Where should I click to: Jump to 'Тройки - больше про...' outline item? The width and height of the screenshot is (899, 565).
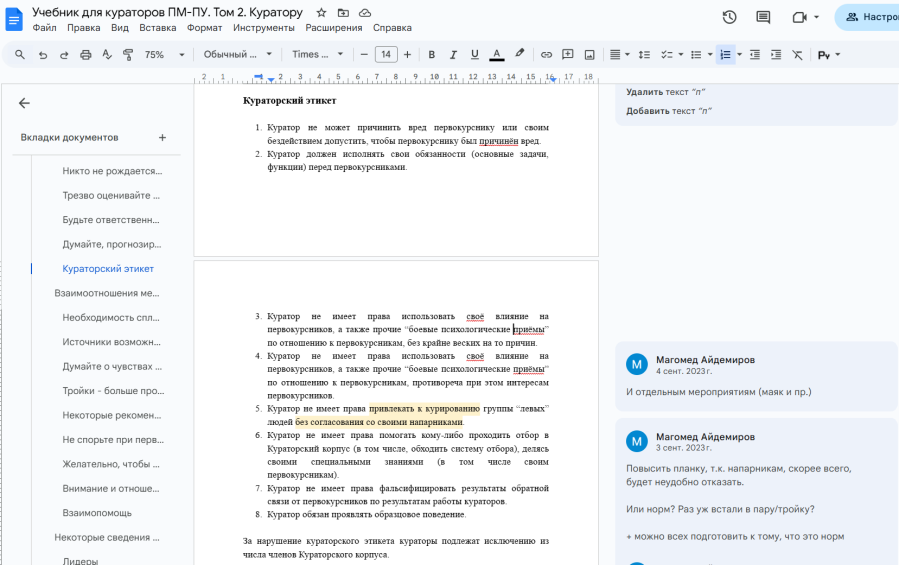tap(114, 391)
